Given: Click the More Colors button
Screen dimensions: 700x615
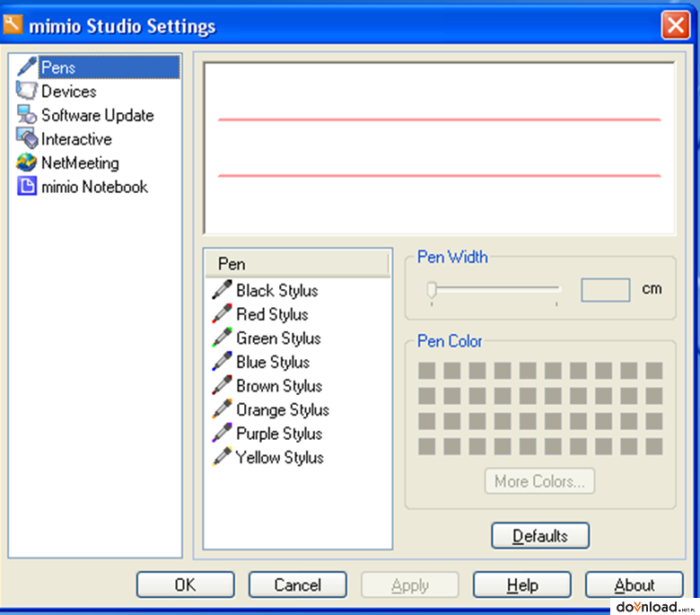Looking at the screenshot, I should pos(539,481).
